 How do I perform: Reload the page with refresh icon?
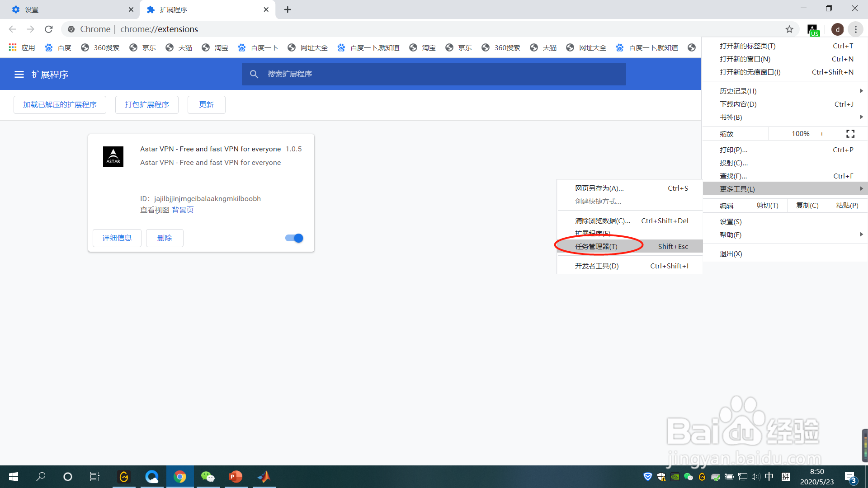(49, 29)
